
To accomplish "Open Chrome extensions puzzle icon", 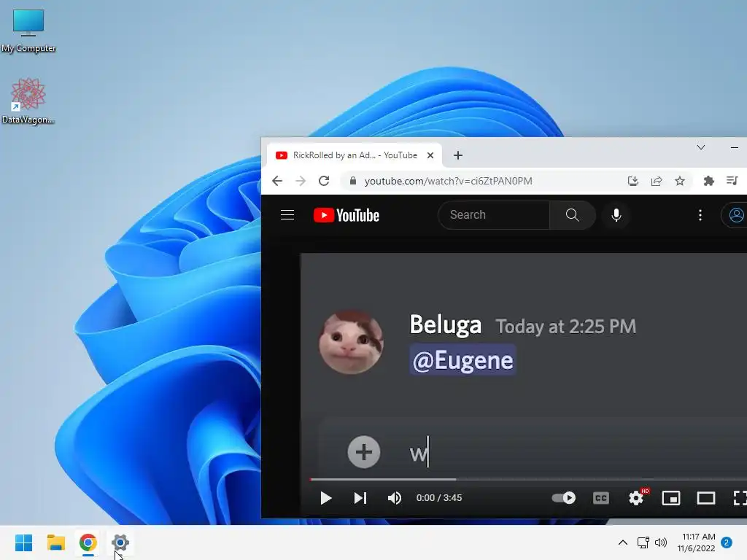I will (709, 181).
